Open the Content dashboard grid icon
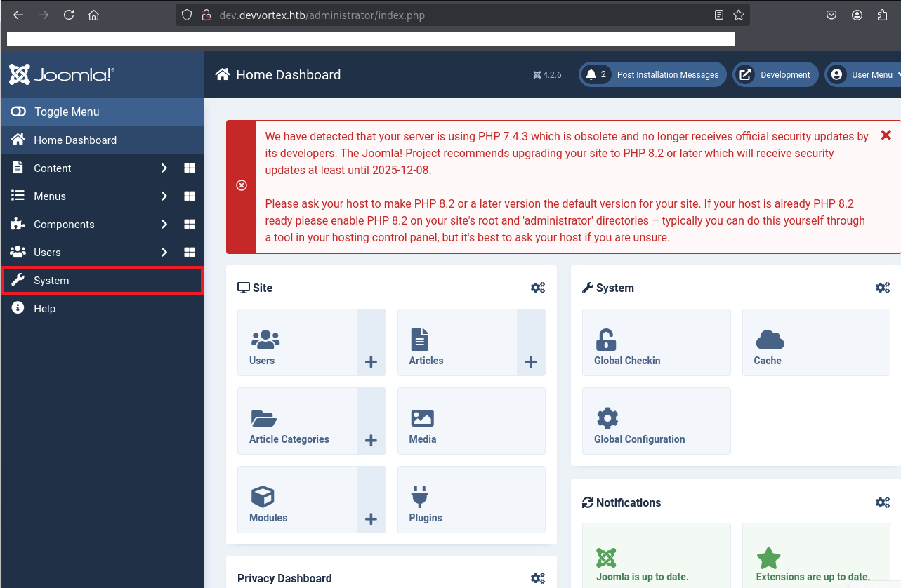The height and width of the screenshot is (588, 901). (190, 168)
